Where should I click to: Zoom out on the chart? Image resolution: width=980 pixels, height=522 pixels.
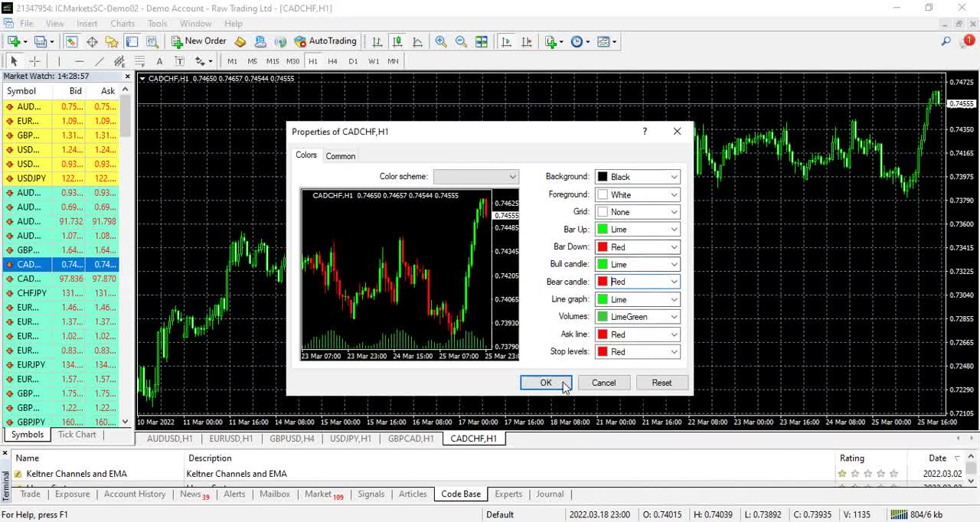461,41
